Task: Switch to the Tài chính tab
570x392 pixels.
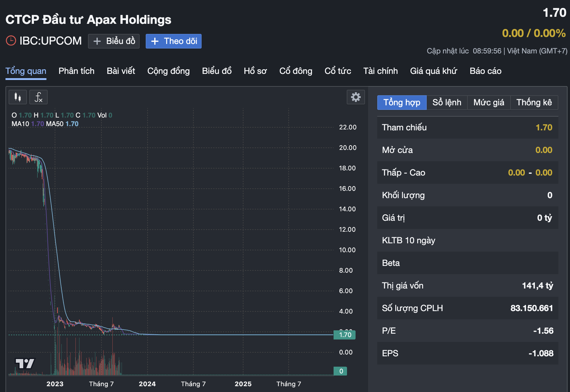Action: pyautogui.click(x=380, y=71)
